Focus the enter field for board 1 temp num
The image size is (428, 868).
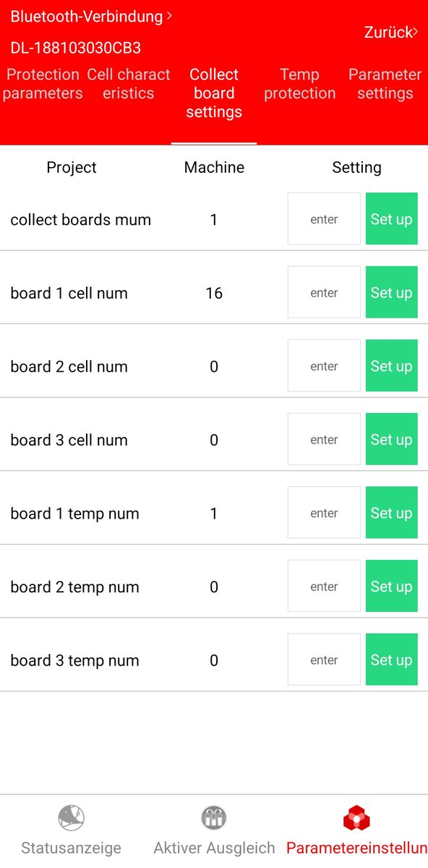[324, 512]
